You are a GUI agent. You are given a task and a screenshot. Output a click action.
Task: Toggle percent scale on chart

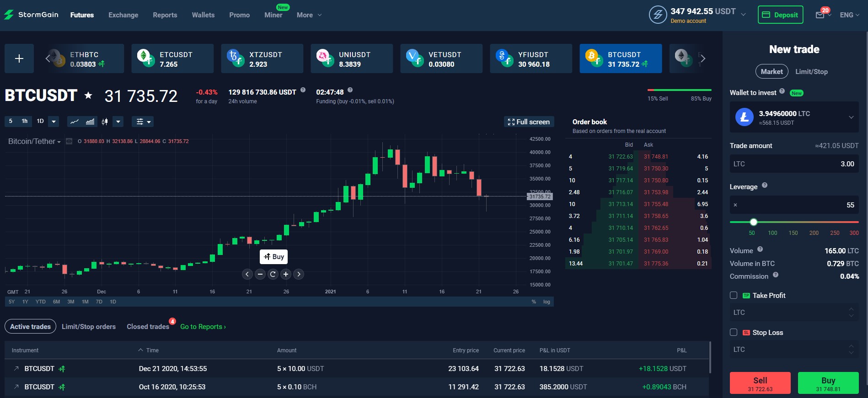pos(534,302)
